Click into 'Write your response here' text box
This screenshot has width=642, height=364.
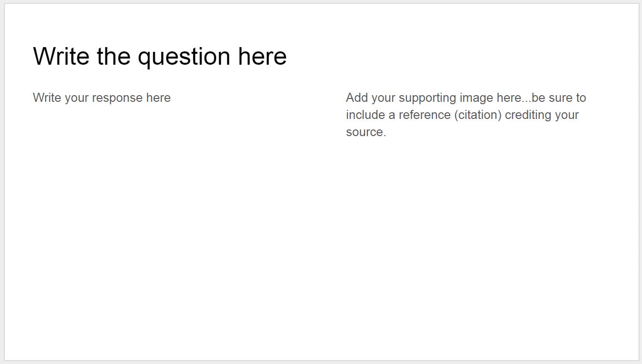[x=102, y=98]
